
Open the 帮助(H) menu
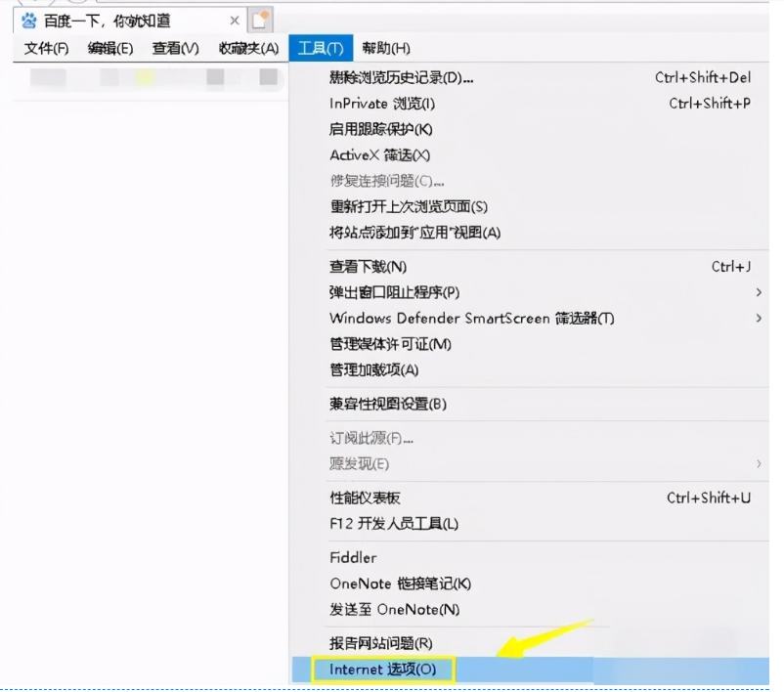pos(385,48)
